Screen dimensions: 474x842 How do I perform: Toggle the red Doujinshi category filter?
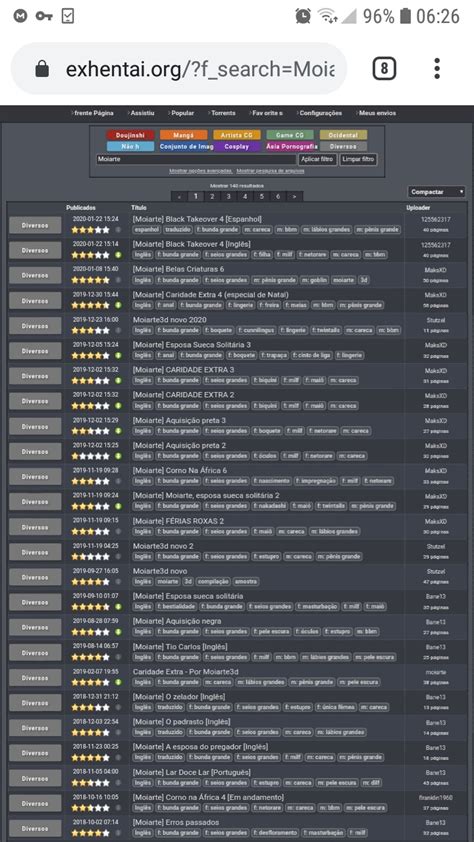tap(130, 135)
